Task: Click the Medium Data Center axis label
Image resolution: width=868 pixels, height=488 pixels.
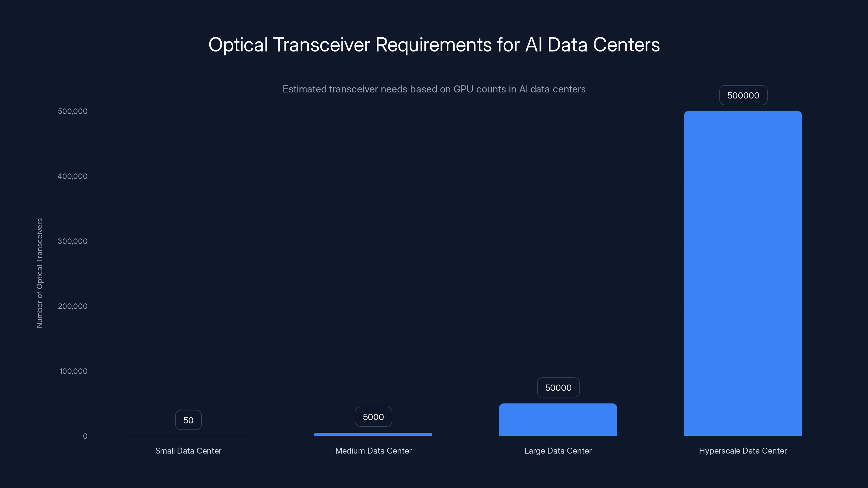Action: click(x=373, y=451)
